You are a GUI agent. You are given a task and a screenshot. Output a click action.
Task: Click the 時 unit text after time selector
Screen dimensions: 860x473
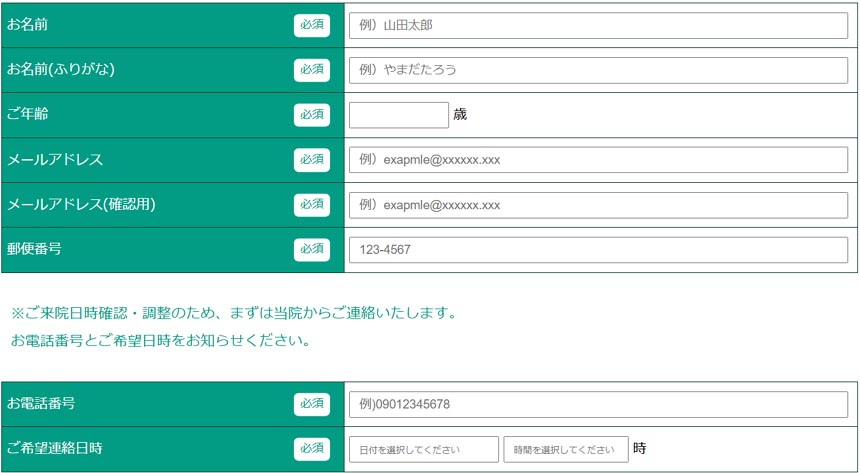(x=640, y=450)
